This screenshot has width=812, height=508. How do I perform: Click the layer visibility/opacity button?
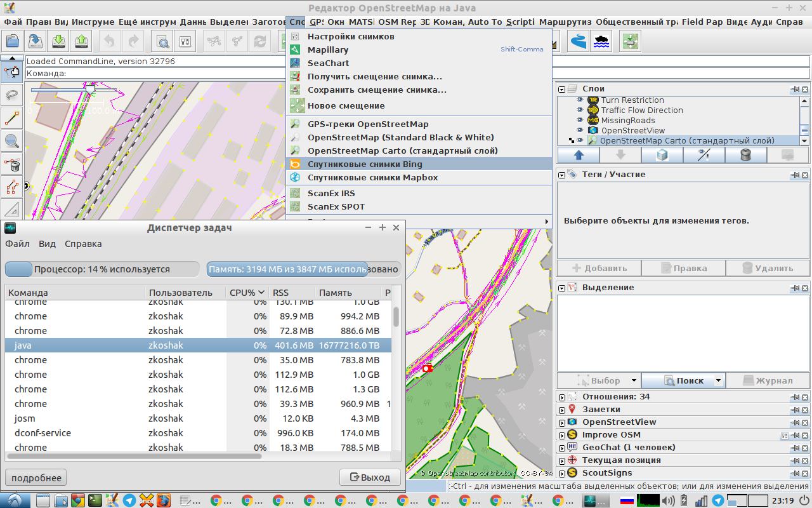(x=704, y=155)
